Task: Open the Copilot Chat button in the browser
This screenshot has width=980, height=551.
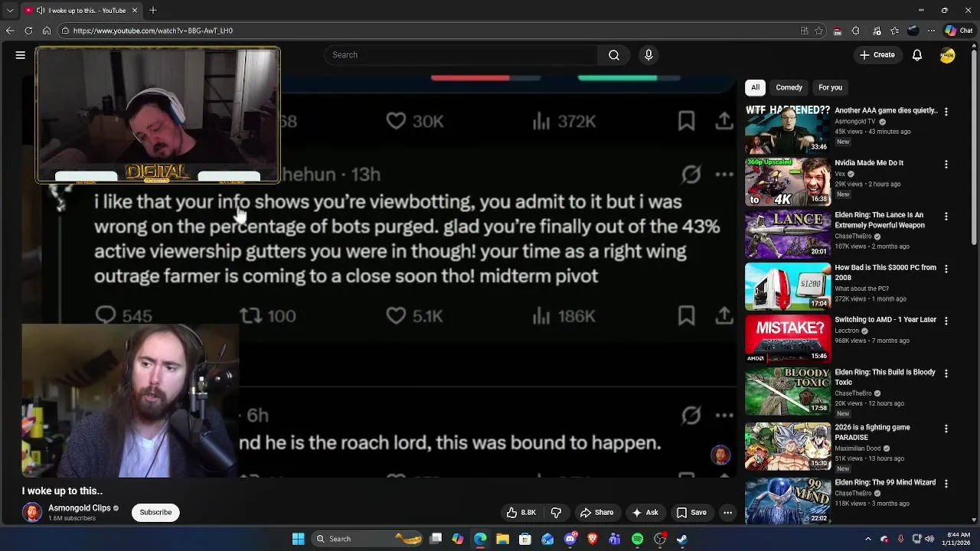Action: [959, 31]
